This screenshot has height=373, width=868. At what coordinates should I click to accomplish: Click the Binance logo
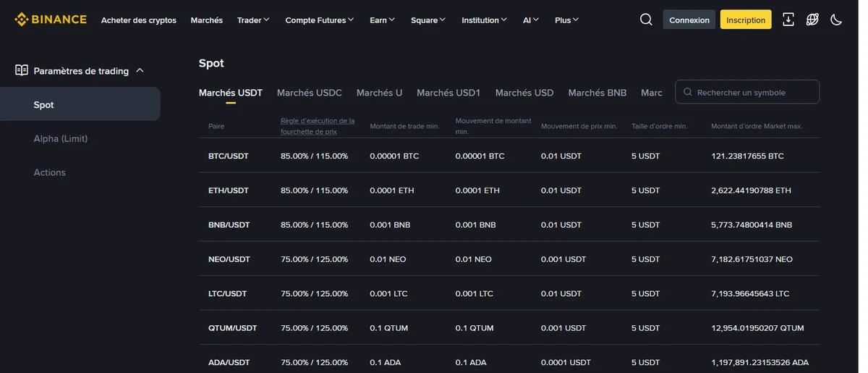(51, 20)
